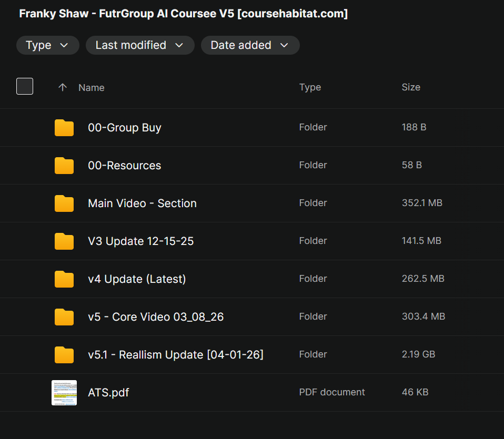The height and width of the screenshot is (439, 504).
Task: Toggle sort direction arrow beside Name
Action: point(63,87)
